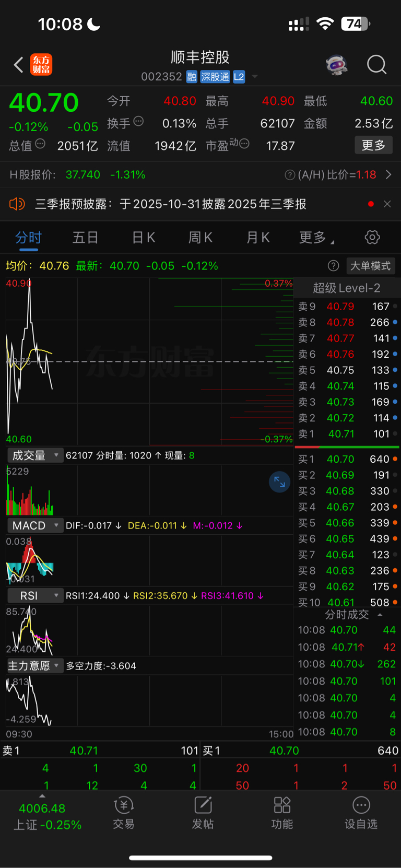401x868 pixels.
Task: Tap 卖1 row price 40.71
Action: point(341,434)
